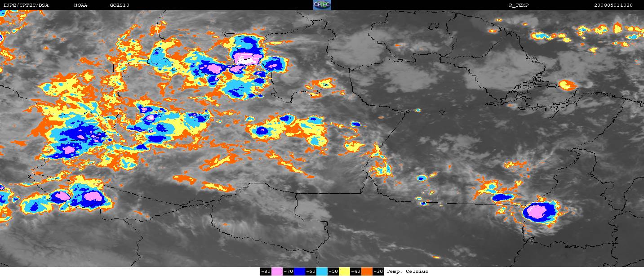The width and height of the screenshot is (644, 276).
Task: Click the -70 legend value
Action: click(x=288, y=272)
